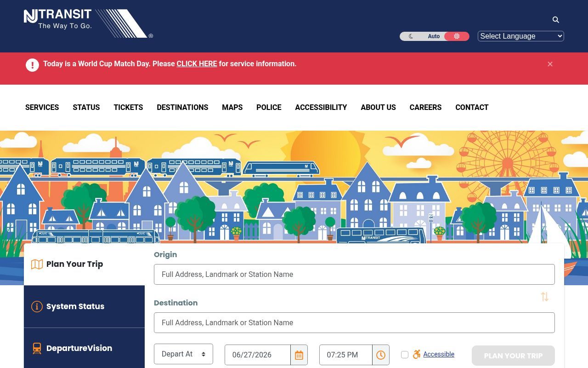The width and height of the screenshot is (588, 368).
Task: Check the Accessible trip checkbox
Action: tap(405, 355)
